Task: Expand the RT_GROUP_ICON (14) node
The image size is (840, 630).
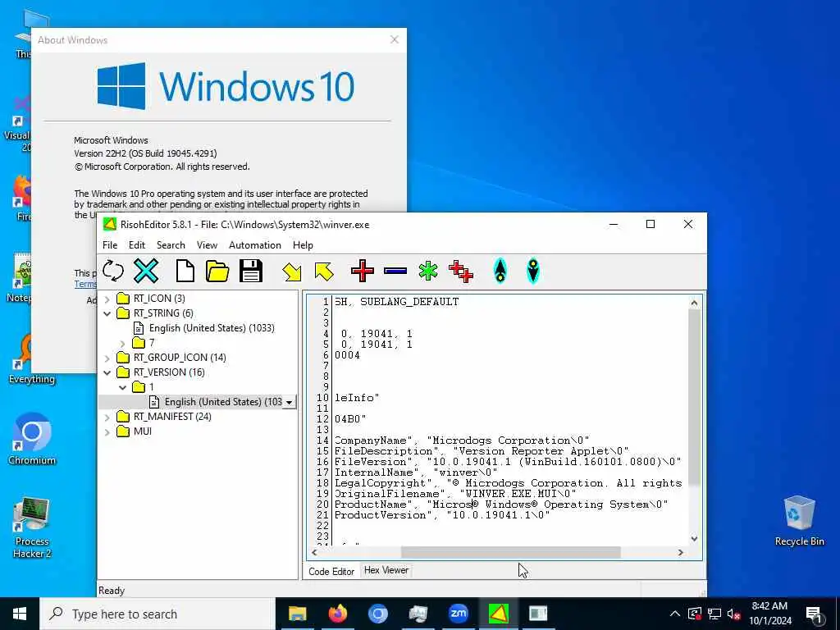Action: click(x=107, y=358)
